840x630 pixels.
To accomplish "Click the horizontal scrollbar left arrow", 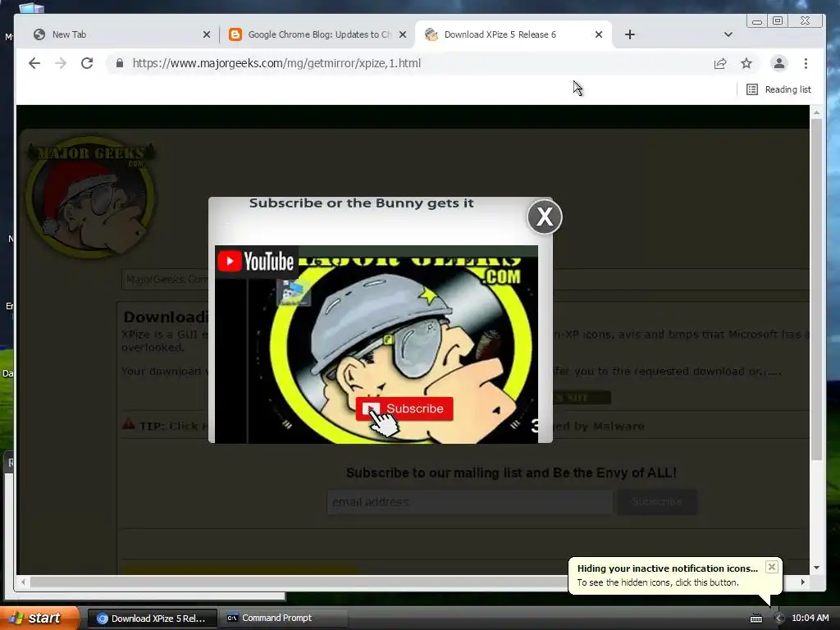I will [23, 582].
